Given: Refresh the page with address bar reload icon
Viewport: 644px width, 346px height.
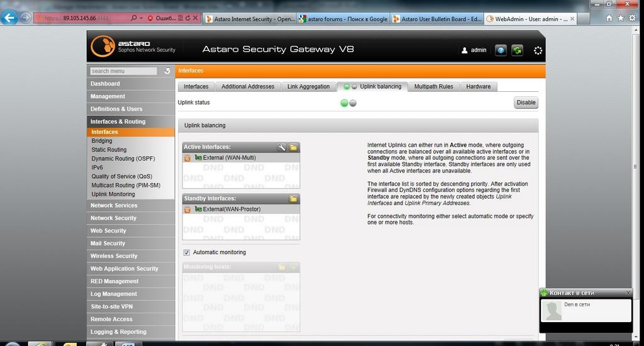Looking at the screenshot, I should [x=187, y=18].
